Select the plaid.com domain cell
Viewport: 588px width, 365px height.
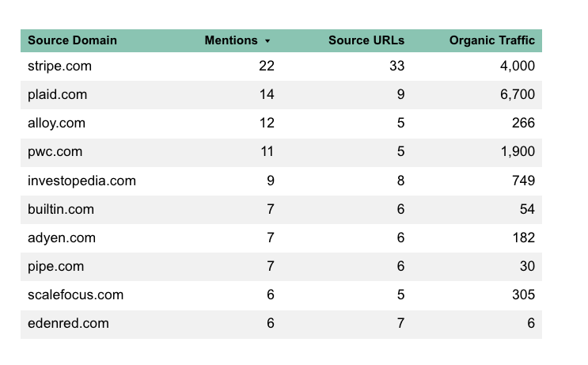click(58, 95)
